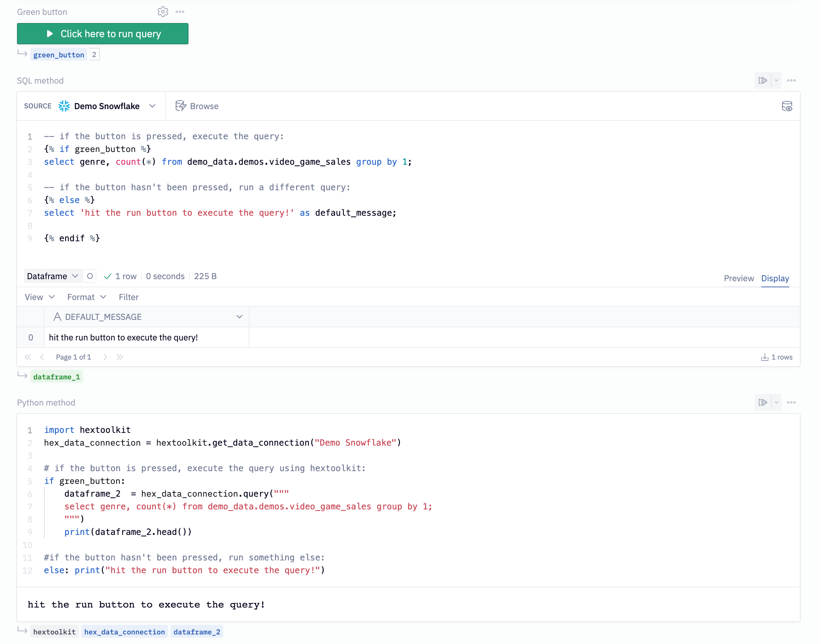This screenshot has width=819, height=644.
Task: Run the SQL method cell
Action: 762,80
